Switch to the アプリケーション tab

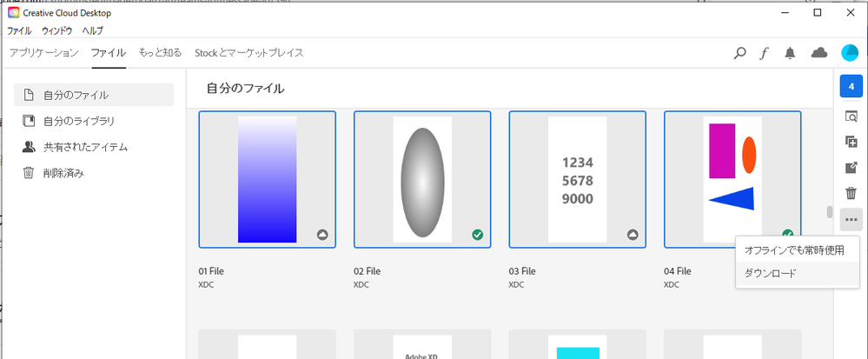(x=44, y=53)
